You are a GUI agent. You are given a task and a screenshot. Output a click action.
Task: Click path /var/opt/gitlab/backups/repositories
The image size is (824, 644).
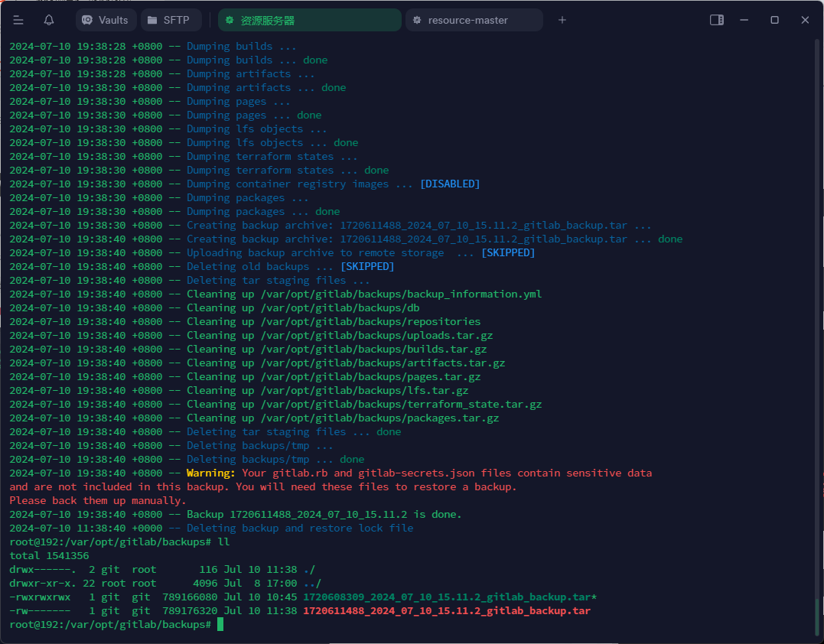(370, 321)
